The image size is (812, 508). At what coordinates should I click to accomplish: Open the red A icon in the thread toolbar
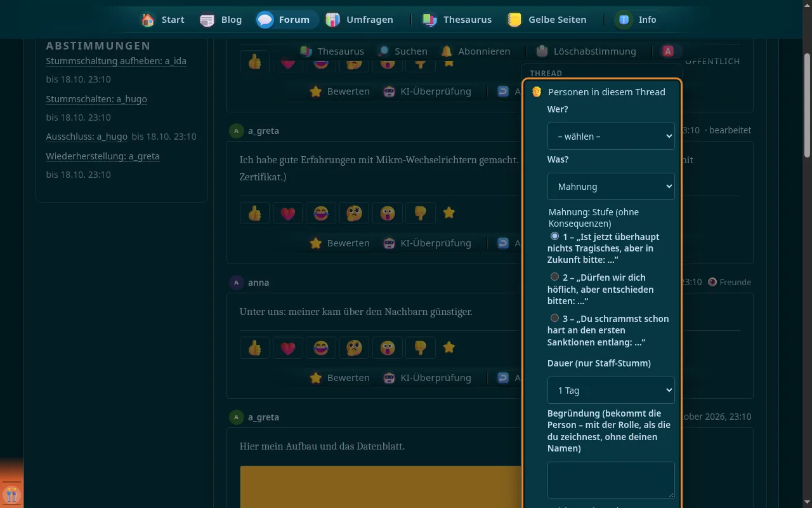coord(668,51)
